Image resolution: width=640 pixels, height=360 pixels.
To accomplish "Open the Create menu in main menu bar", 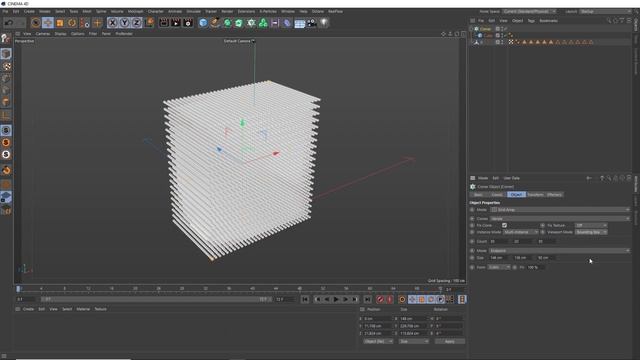I will pyautogui.click(x=29, y=11).
